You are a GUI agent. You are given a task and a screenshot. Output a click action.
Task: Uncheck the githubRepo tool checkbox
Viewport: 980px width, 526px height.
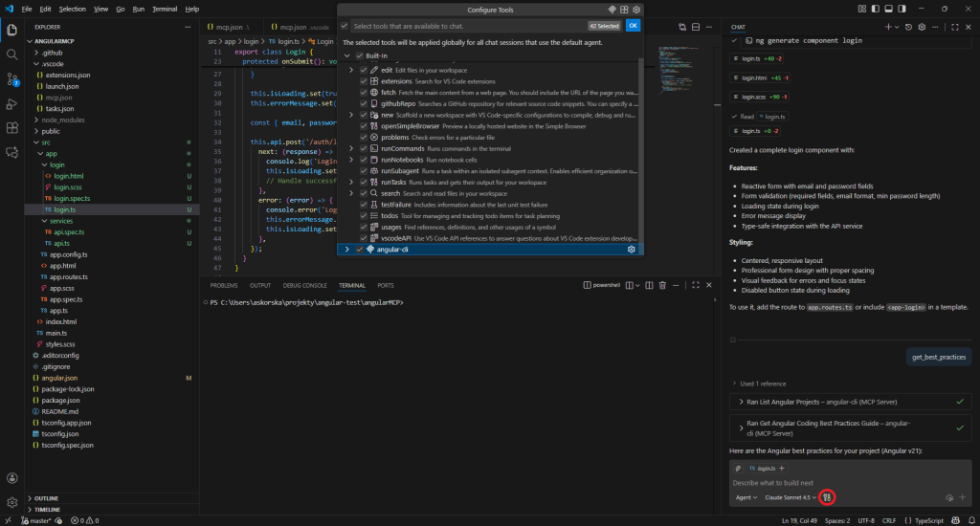point(364,103)
